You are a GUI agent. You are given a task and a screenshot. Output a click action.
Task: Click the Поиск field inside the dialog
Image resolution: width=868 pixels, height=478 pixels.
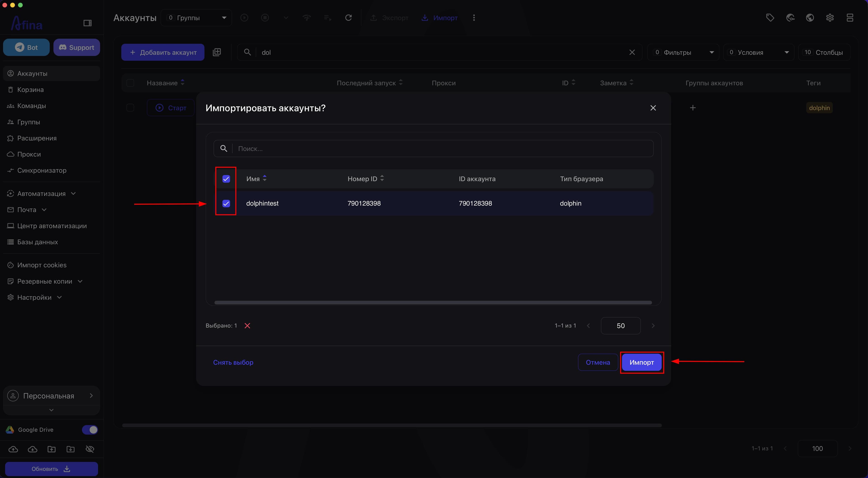pos(433,148)
